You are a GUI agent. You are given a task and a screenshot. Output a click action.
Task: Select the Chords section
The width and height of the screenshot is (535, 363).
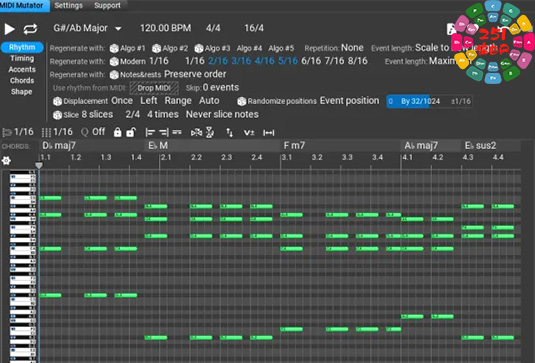(22, 81)
